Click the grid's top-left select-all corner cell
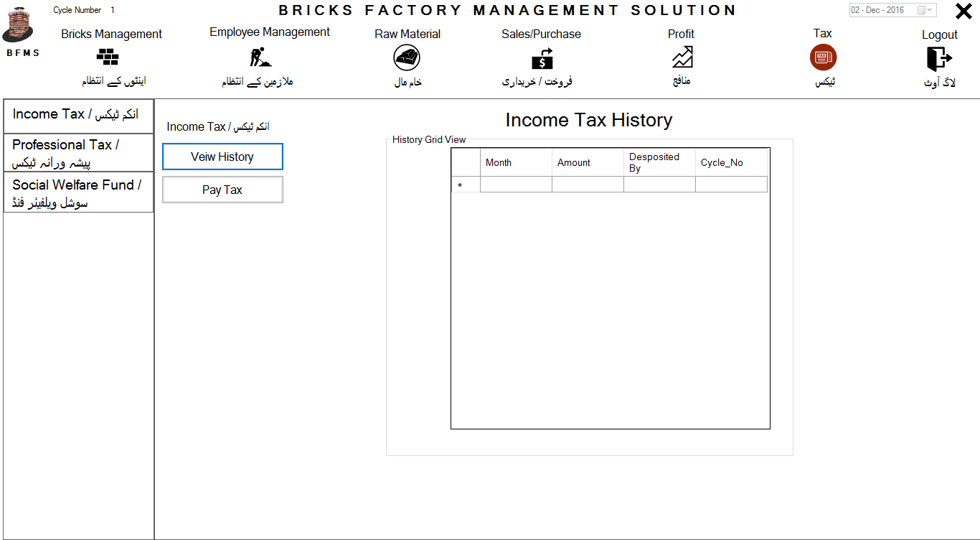980x540 pixels. click(x=466, y=162)
